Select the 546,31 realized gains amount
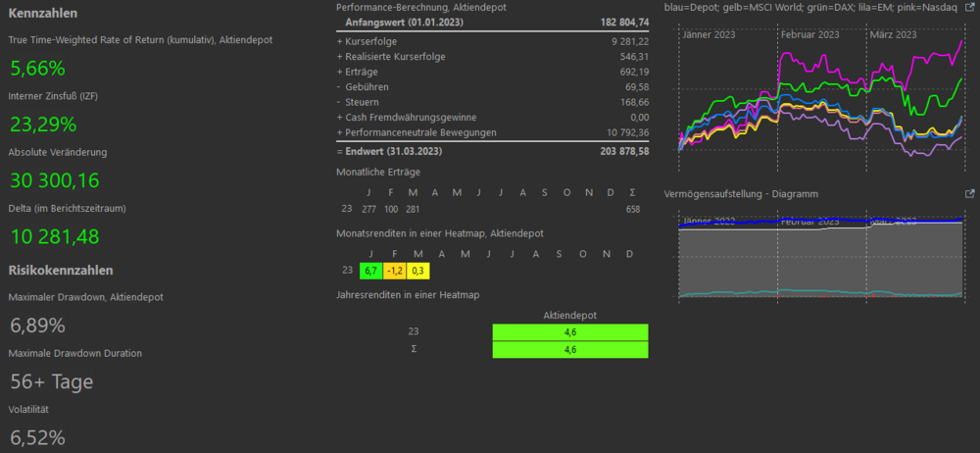This screenshot has height=453, width=980. [x=635, y=56]
